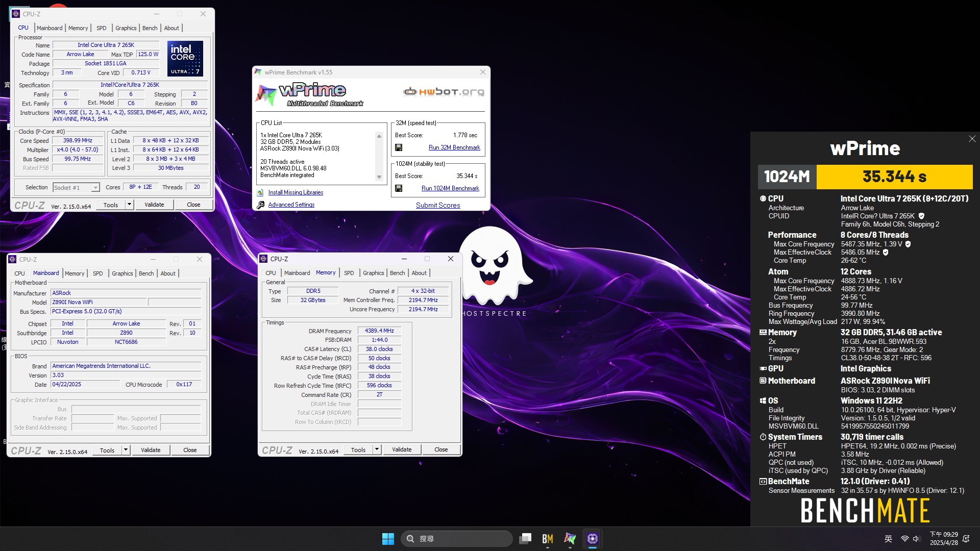Open Tools dropdown arrow in CPU tab window
The height and width of the screenshot is (551, 980).
click(129, 205)
